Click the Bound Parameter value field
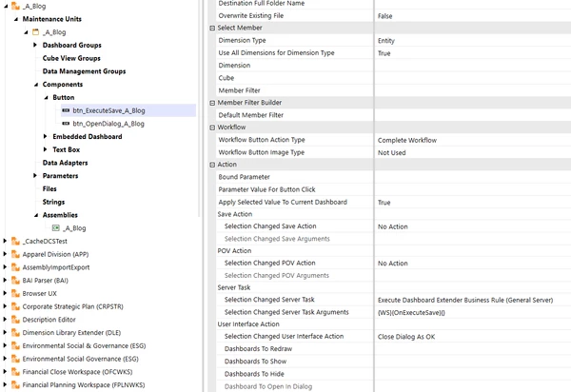 pyautogui.click(x=473, y=177)
